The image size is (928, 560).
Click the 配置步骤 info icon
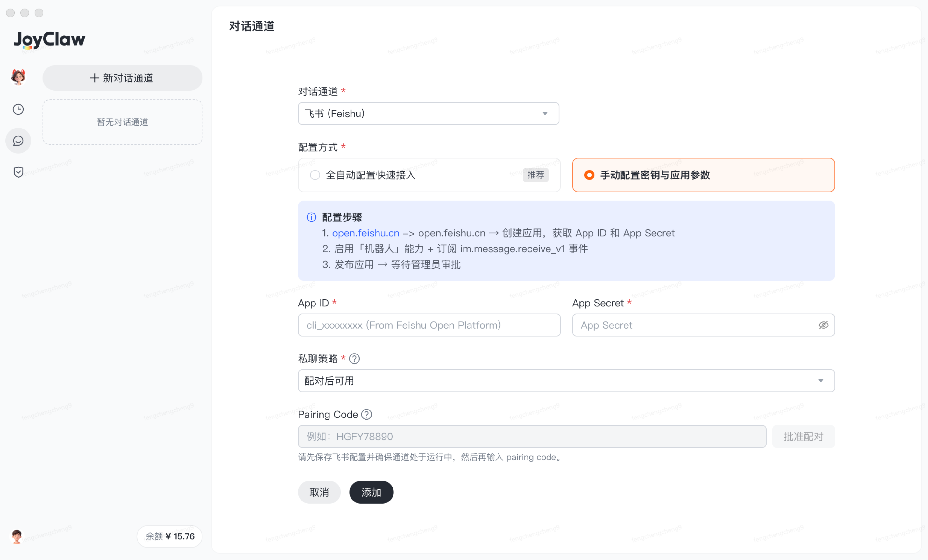311,217
